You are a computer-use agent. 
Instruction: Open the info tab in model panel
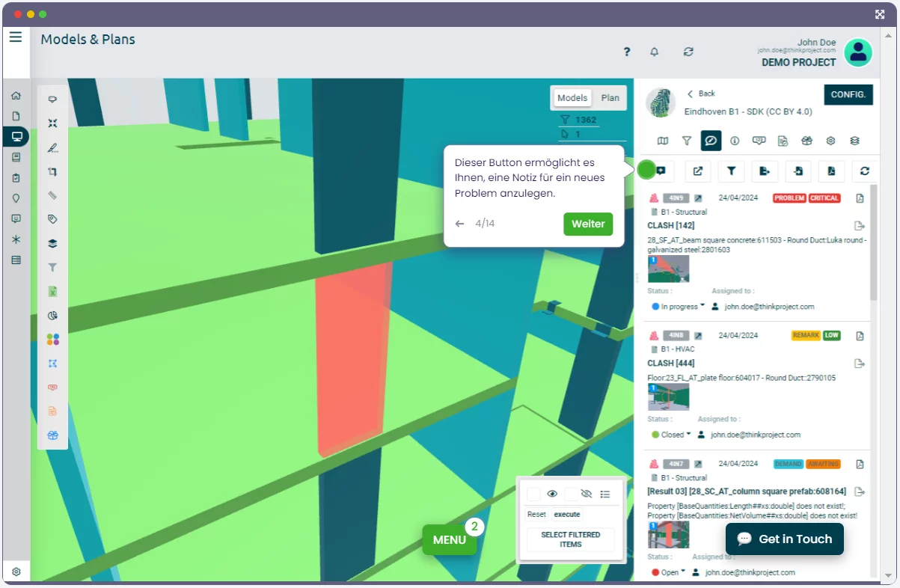click(735, 141)
